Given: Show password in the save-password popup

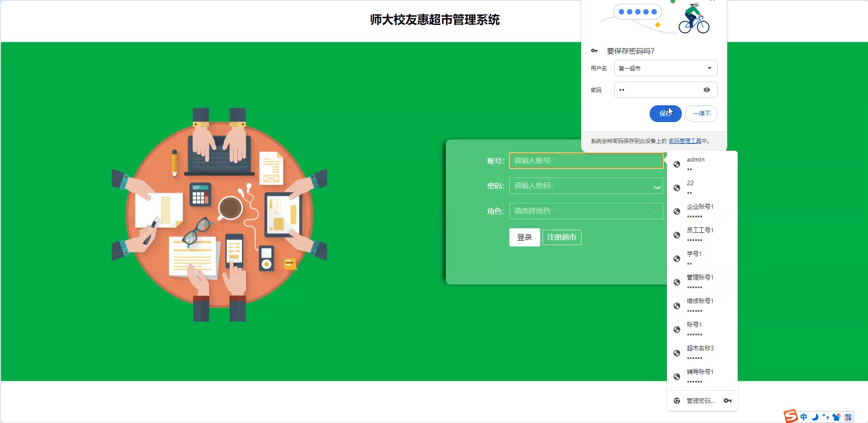Looking at the screenshot, I should click(707, 90).
